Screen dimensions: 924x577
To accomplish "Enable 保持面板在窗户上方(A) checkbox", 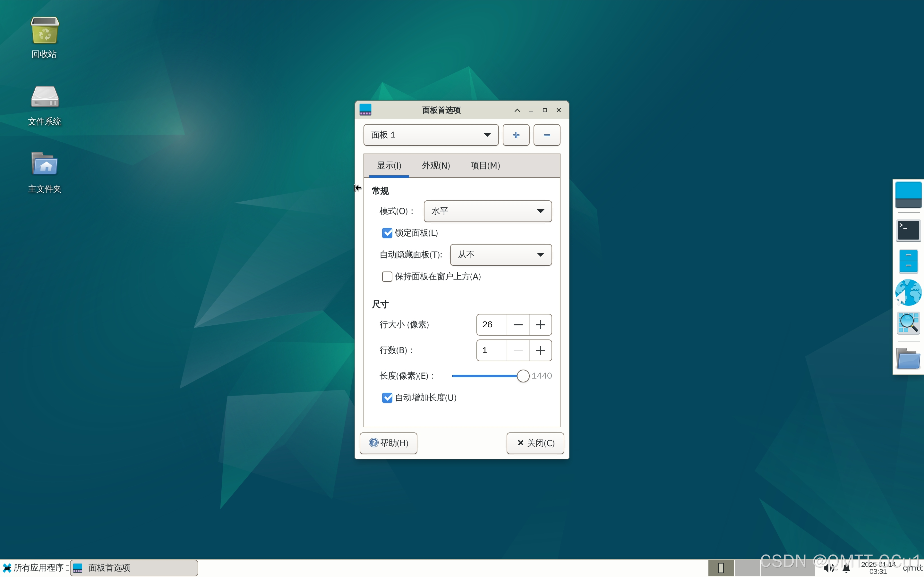I will click(x=387, y=277).
